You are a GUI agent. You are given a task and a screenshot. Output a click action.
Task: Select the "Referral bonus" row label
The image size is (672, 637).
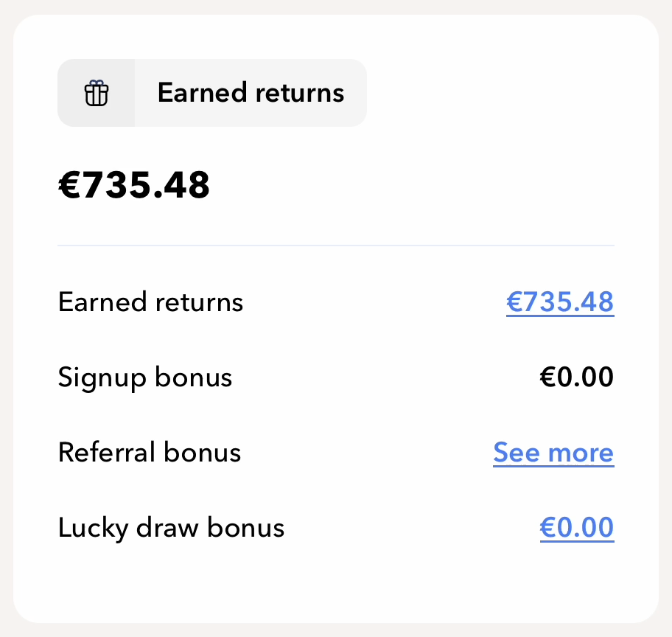tap(150, 453)
